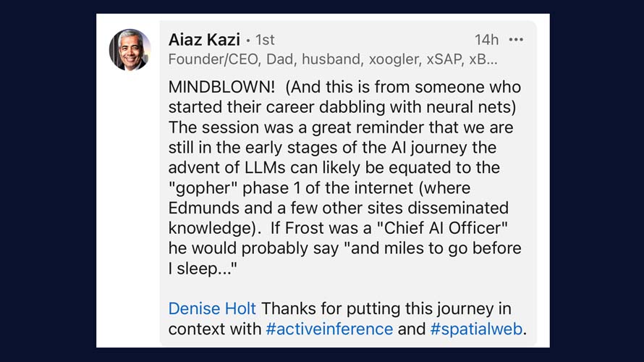Open the #activeinference hashtag

pyautogui.click(x=329, y=329)
